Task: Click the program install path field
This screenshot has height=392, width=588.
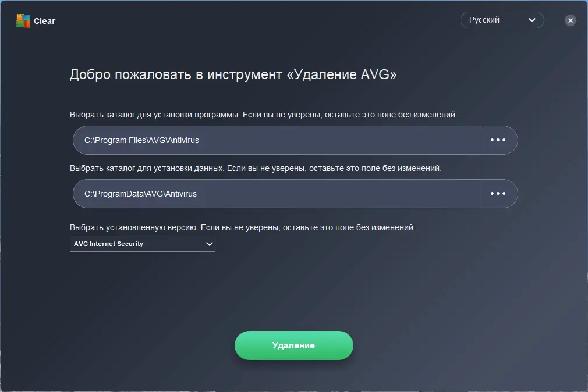Action: 277,140
